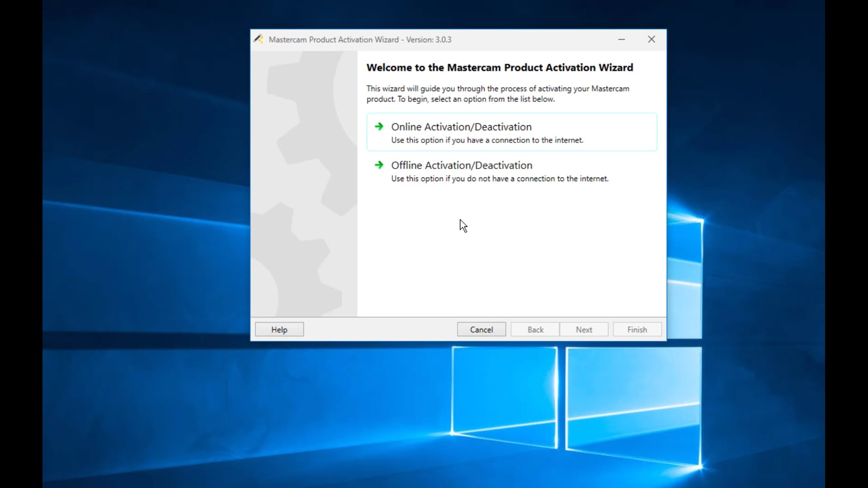Click the 'This wizard will guide you' paragraph

pyautogui.click(x=498, y=94)
